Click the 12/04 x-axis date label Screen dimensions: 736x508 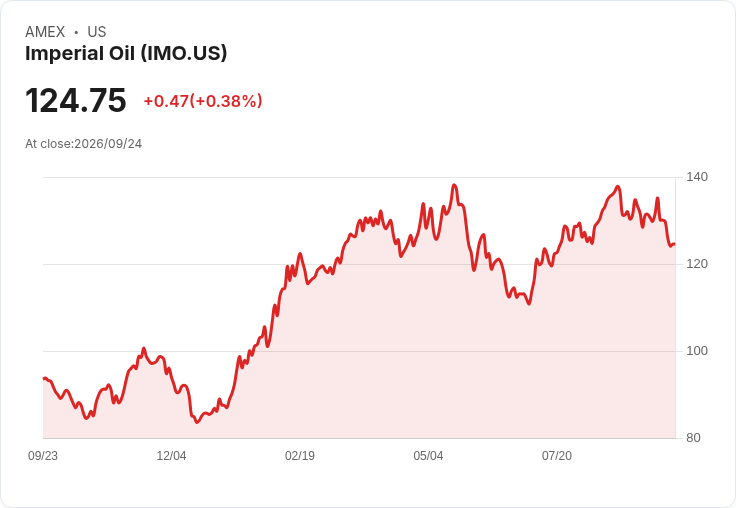171,456
